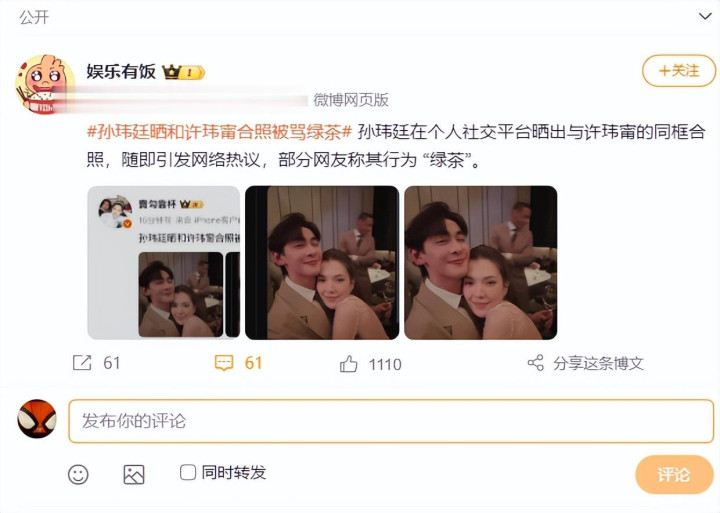Enable the 同时转发 checkbox
The image size is (720, 513).
[188, 472]
